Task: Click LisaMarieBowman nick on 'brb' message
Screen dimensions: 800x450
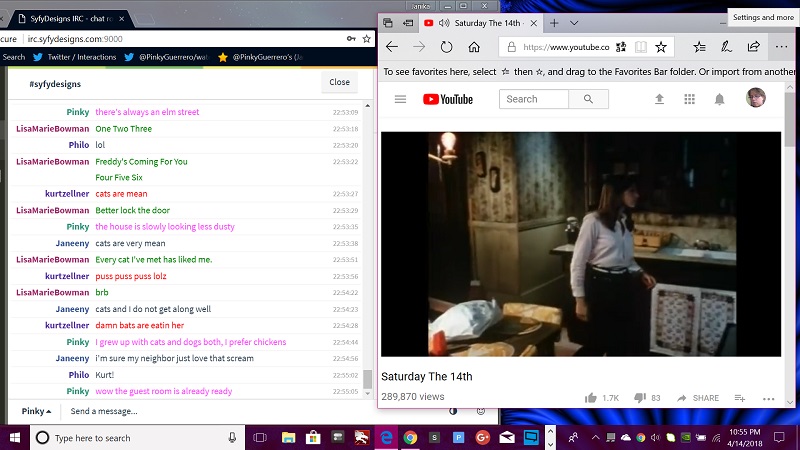Action: (x=53, y=292)
